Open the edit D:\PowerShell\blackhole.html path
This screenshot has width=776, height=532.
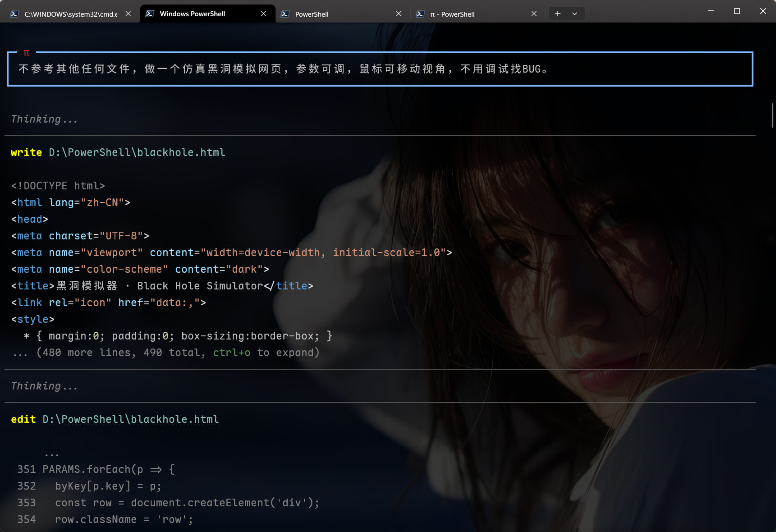[x=131, y=419]
